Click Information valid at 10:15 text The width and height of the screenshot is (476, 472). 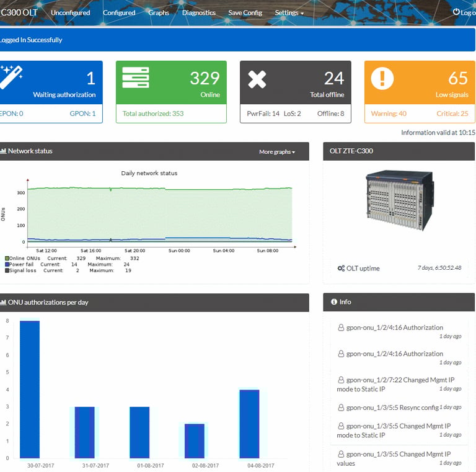pyautogui.click(x=438, y=133)
